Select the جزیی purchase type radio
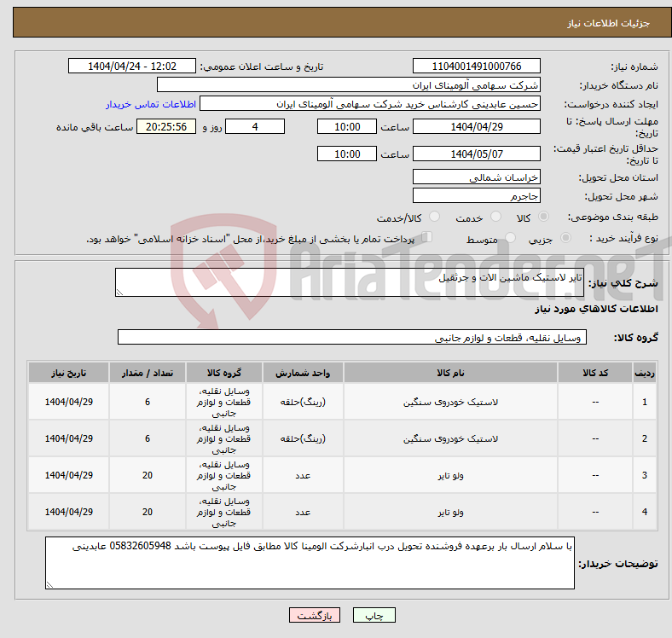 (565, 237)
